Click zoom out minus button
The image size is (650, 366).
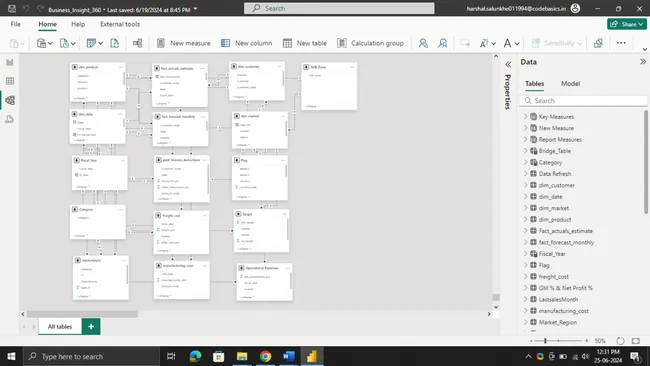[x=531, y=341]
